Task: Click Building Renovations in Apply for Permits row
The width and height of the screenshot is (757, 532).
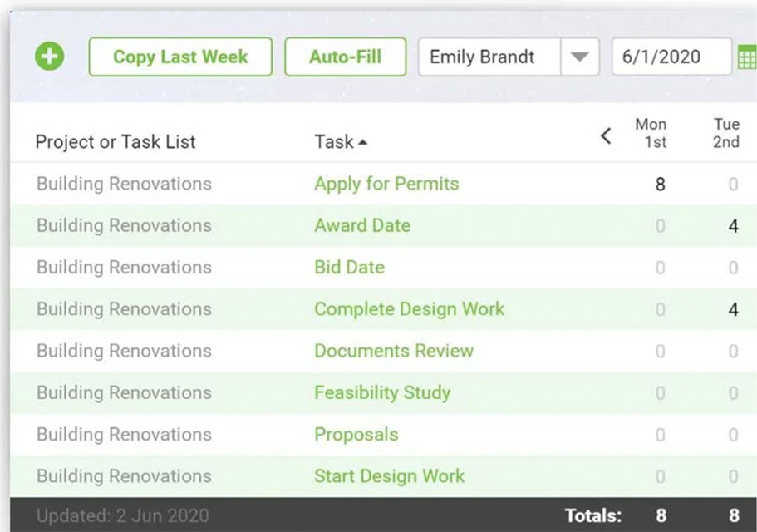Action: tap(124, 184)
